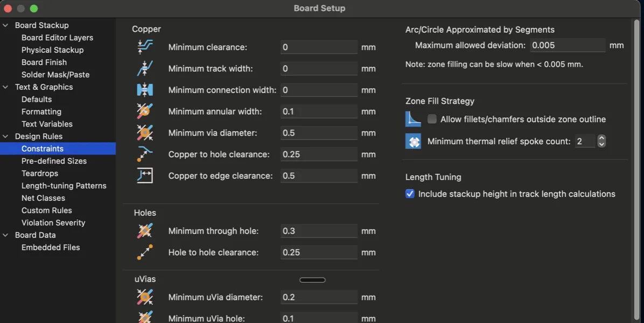Screen dimensions: 644x323
Task: Click the Minimum through hole icon
Action: 145,230
